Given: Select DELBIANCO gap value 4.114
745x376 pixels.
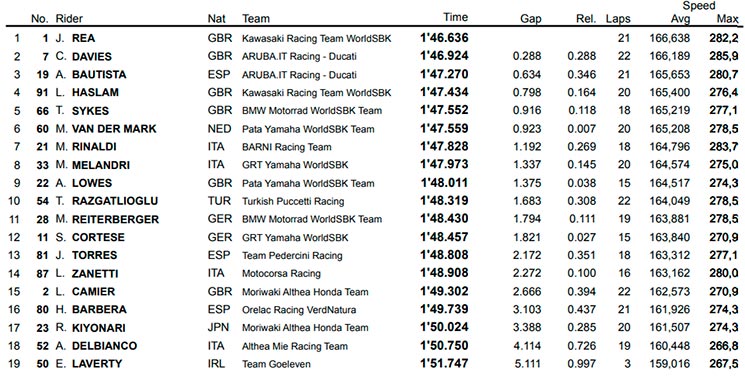Looking at the screenshot, I should pos(527,346).
